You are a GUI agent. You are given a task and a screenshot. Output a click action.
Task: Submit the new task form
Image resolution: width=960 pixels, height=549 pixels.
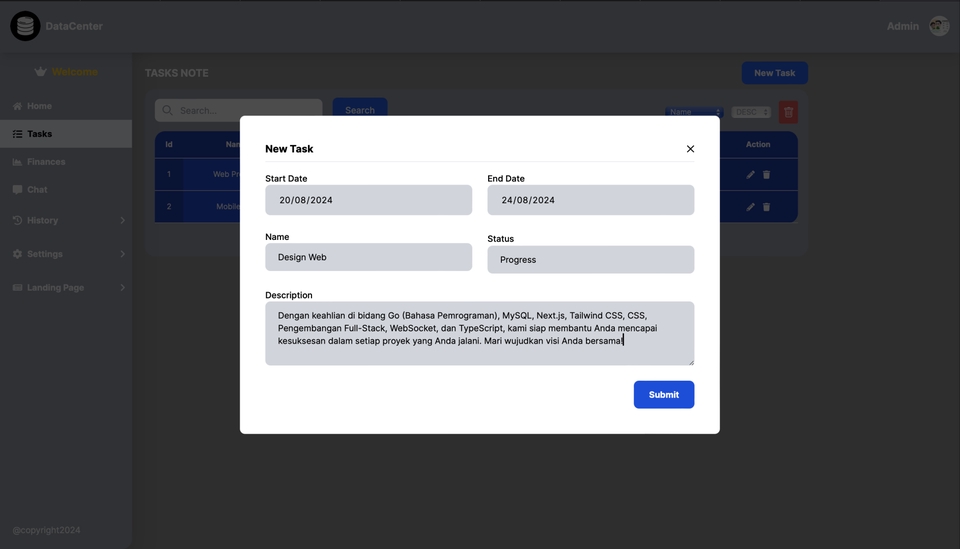click(663, 395)
